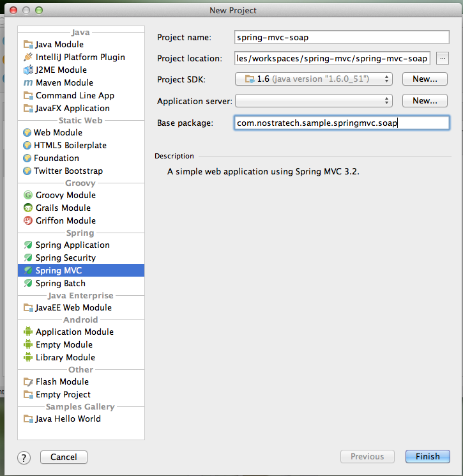Click the Java Module folder icon

point(28,44)
